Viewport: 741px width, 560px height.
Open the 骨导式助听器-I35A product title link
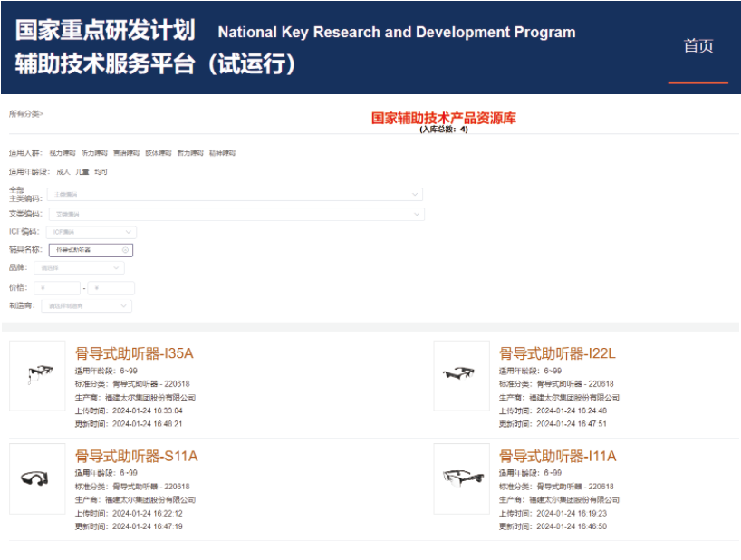(x=134, y=353)
